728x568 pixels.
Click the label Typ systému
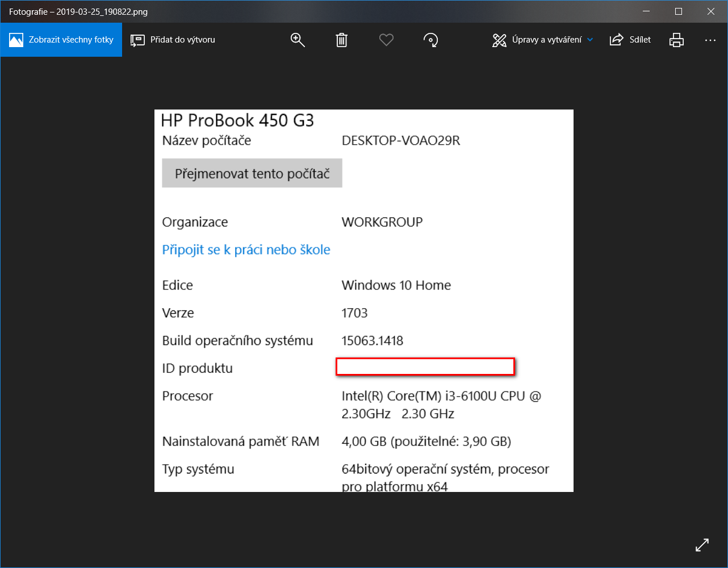198,469
